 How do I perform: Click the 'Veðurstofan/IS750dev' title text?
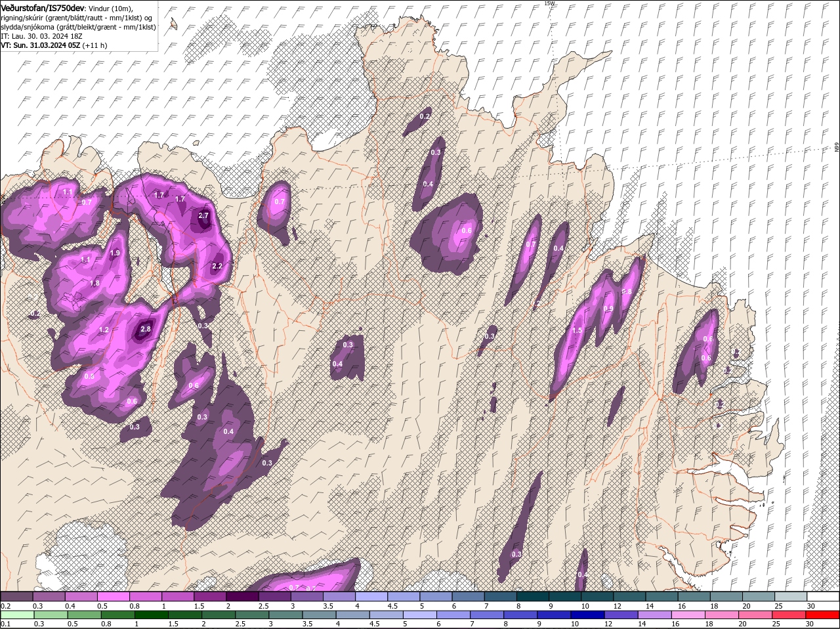pyautogui.click(x=43, y=7)
